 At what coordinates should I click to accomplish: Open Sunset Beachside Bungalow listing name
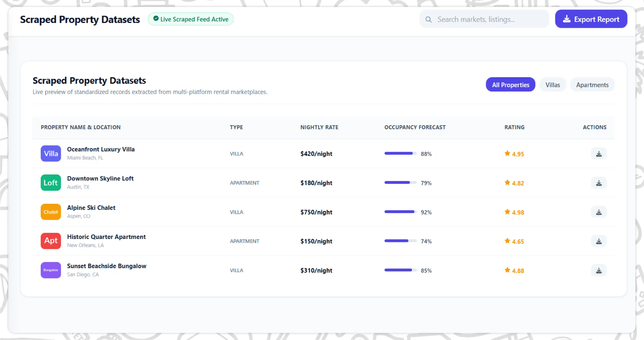tap(106, 266)
